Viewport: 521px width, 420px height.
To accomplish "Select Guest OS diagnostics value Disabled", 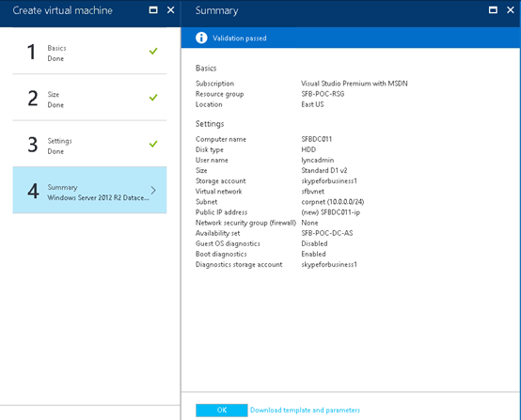I will (314, 243).
